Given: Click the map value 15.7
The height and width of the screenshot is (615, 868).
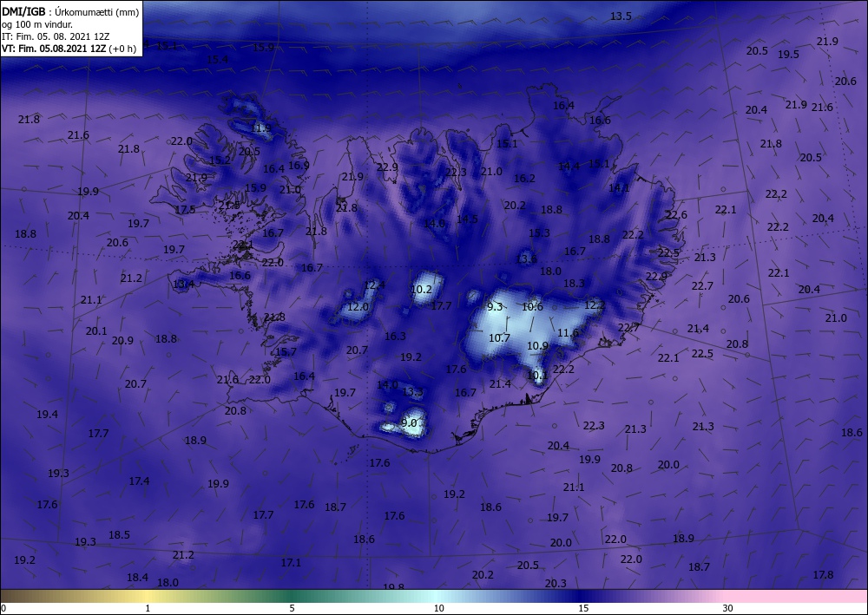Looking at the screenshot, I should 286,351.
